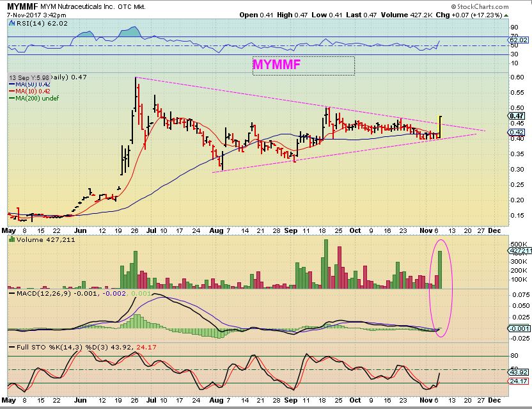Click the volume bars icon beside Volume label
Viewport: 532px width, 409px height.
click(x=12, y=239)
